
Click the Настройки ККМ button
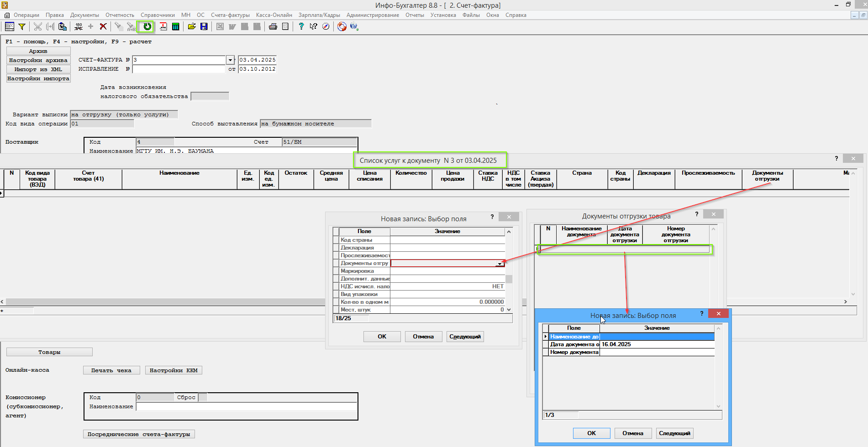click(174, 370)
